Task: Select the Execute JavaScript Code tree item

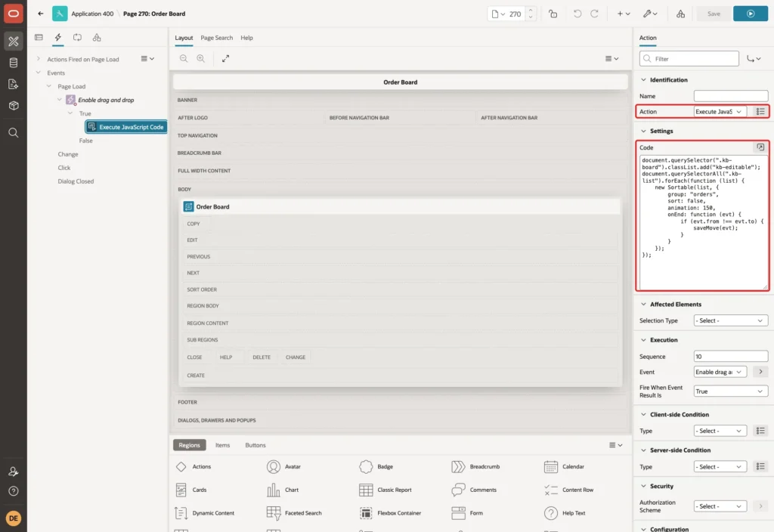Action: click(x=126, y=127)
